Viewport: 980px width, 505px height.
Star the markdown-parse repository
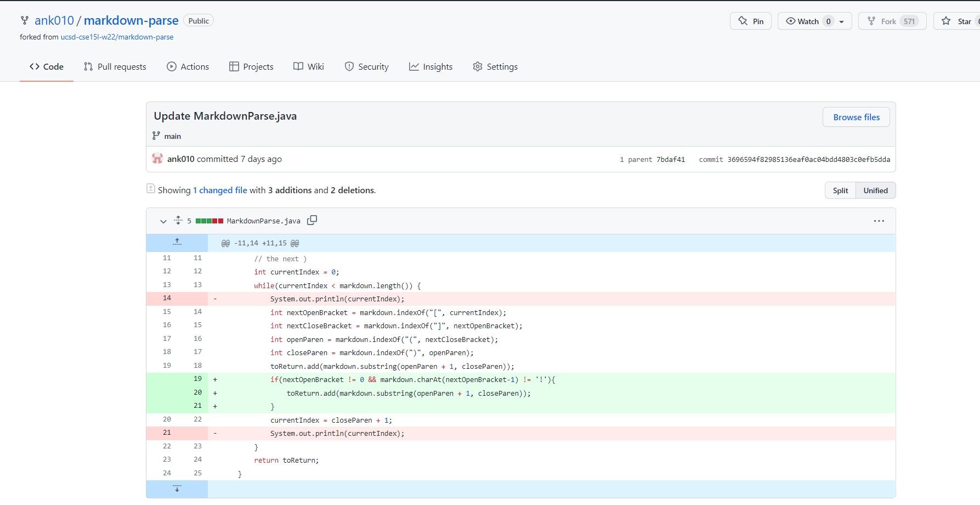tap(962, 21)
